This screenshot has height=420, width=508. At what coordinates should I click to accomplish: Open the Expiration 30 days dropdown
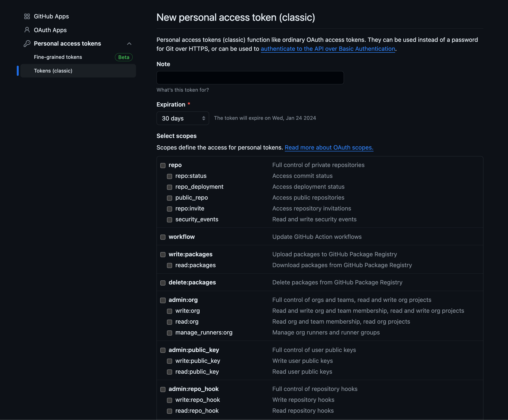183,118
